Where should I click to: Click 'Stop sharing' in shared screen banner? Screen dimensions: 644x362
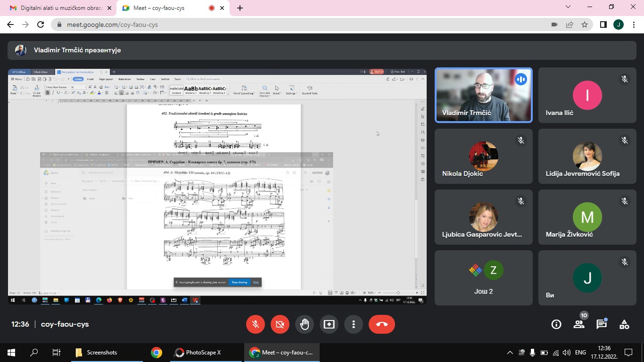pyautogui.click(x=239, y=282)
